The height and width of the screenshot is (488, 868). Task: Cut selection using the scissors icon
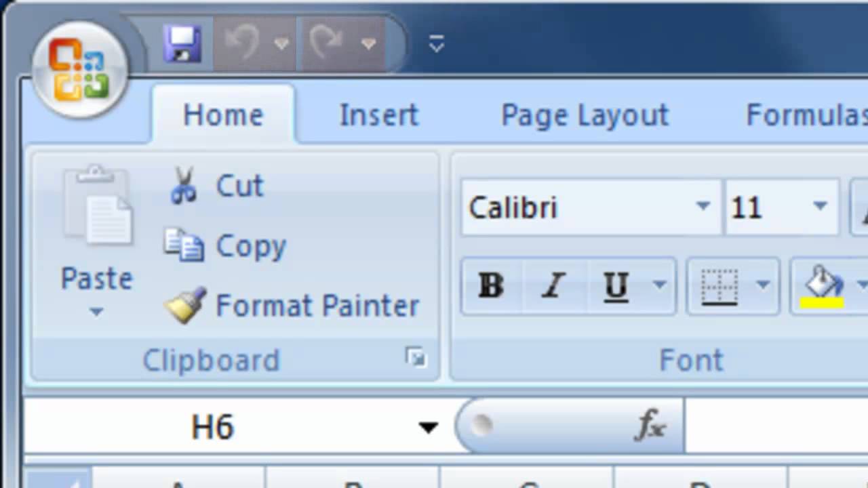coord(183,186)
